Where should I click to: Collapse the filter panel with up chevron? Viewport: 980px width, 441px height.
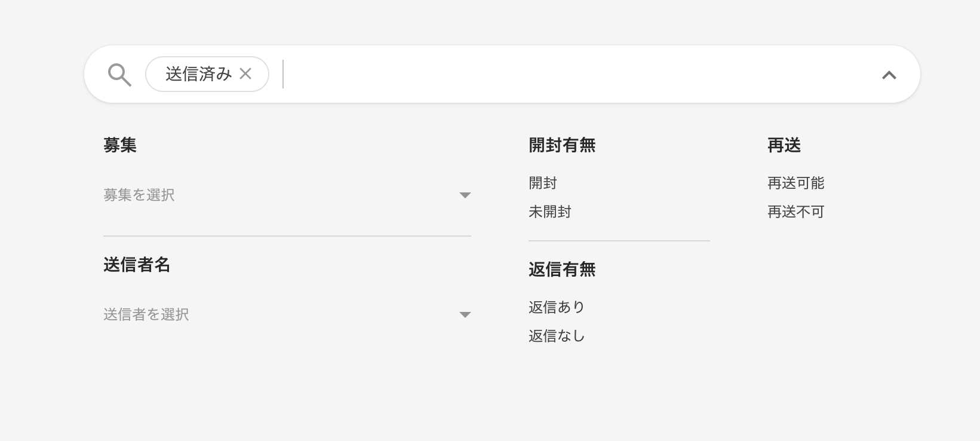(889, 75)
